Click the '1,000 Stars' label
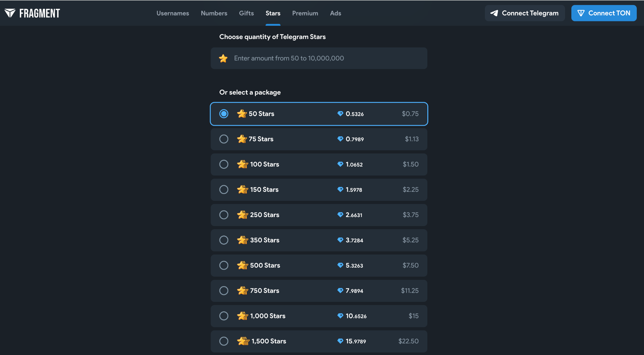644x355 pixels. point(268,316)
